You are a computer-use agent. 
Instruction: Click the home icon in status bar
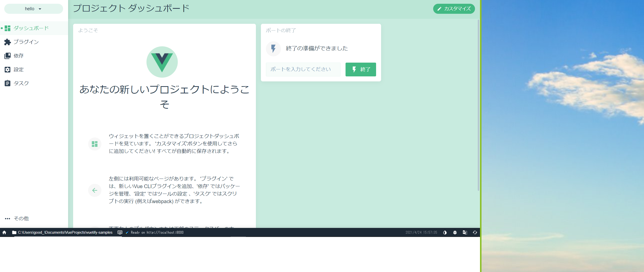click(x=4, y=232)
